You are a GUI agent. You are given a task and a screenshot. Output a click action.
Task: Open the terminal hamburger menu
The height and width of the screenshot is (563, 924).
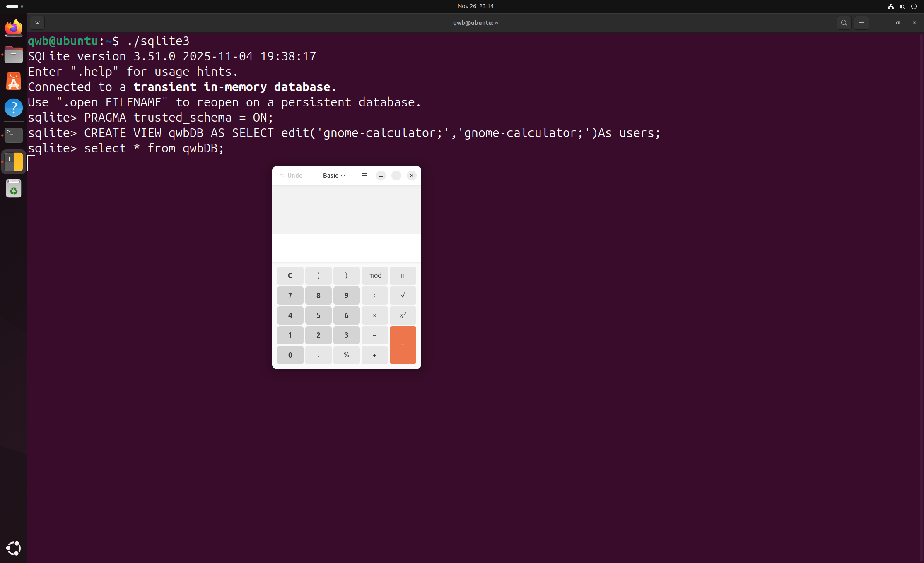click(861, 23)
